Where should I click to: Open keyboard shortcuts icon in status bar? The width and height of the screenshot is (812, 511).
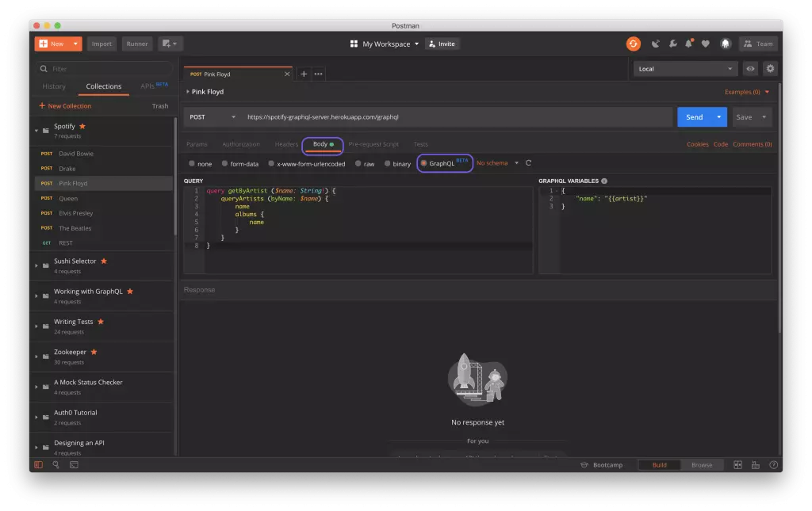coord(756,465)
